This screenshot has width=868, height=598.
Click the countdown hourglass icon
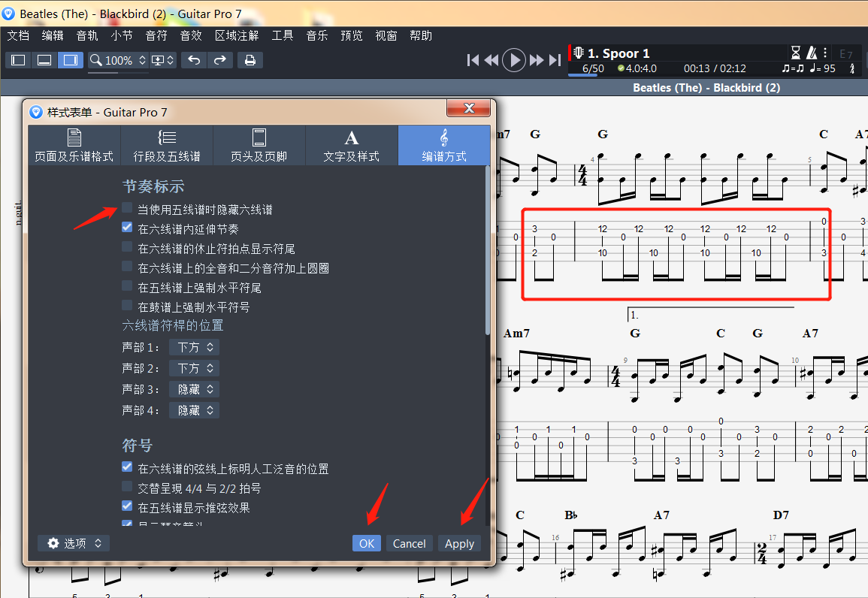click(795, 53)
